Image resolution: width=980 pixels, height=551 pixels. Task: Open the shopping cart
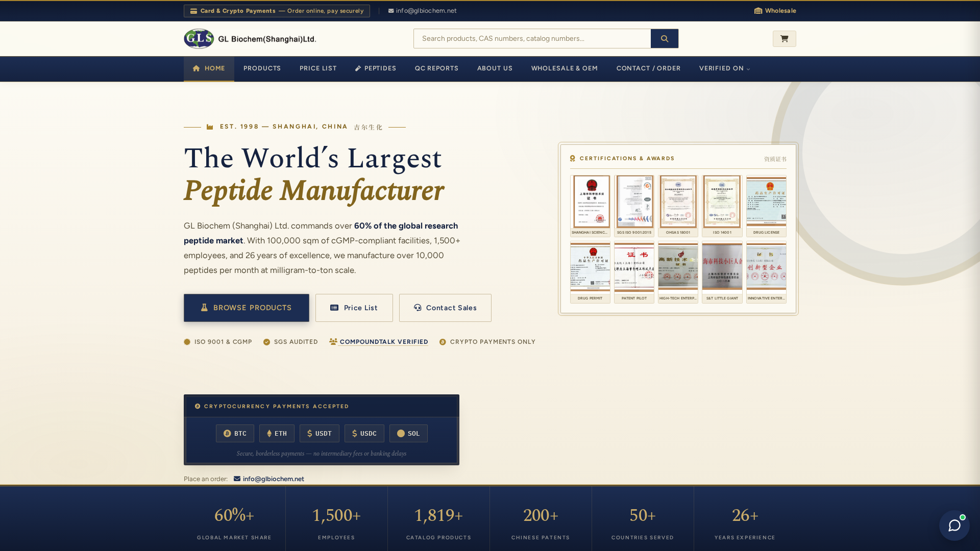[x=784, y=39]
